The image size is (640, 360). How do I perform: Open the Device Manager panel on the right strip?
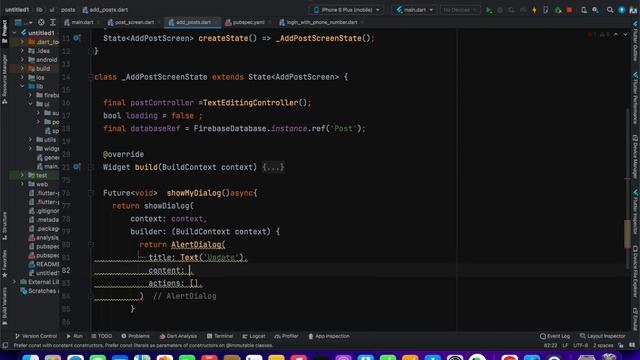coord(635,157)
